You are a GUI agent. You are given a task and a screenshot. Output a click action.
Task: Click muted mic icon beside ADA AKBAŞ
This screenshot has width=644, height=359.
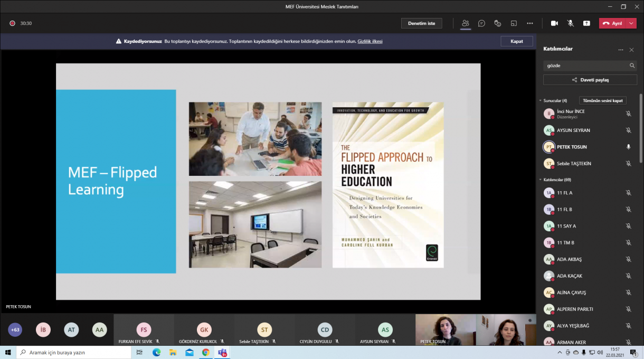tap(628, 259)
